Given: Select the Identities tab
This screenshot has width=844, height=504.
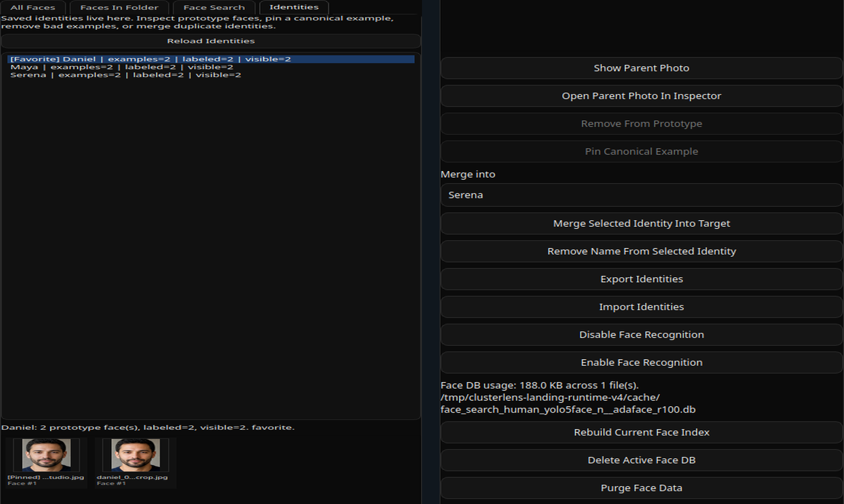Looking at the screenshot, I should point(294,7).
